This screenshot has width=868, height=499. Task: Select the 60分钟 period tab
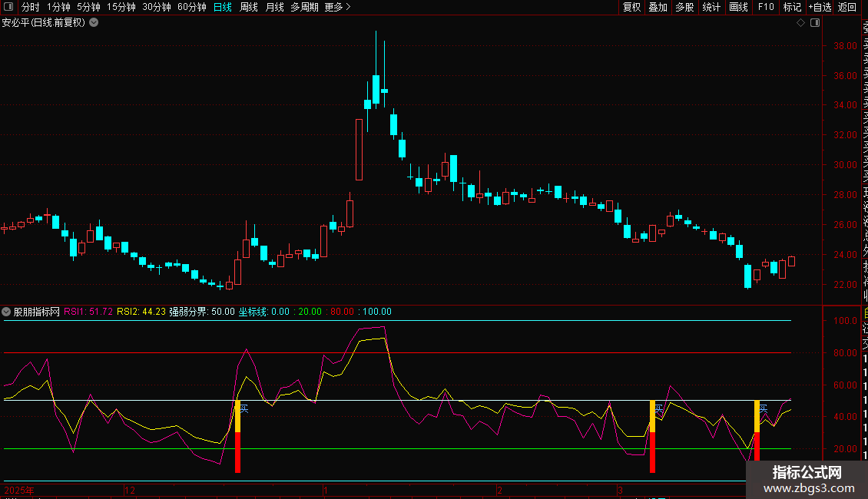tap(191, 7)
